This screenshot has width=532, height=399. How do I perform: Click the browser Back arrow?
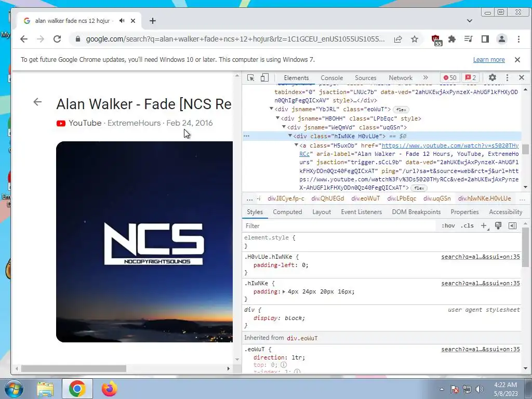pos(24,39)
